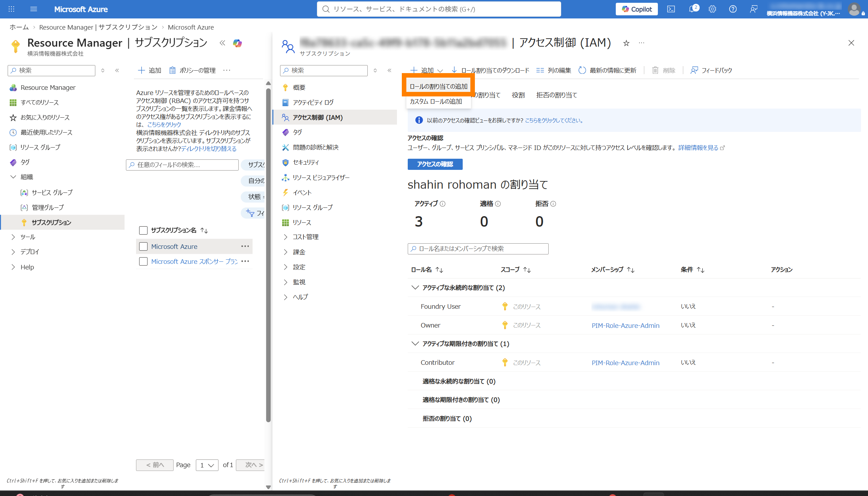Check the Microsoft Azure sponsor plan row

143,261
